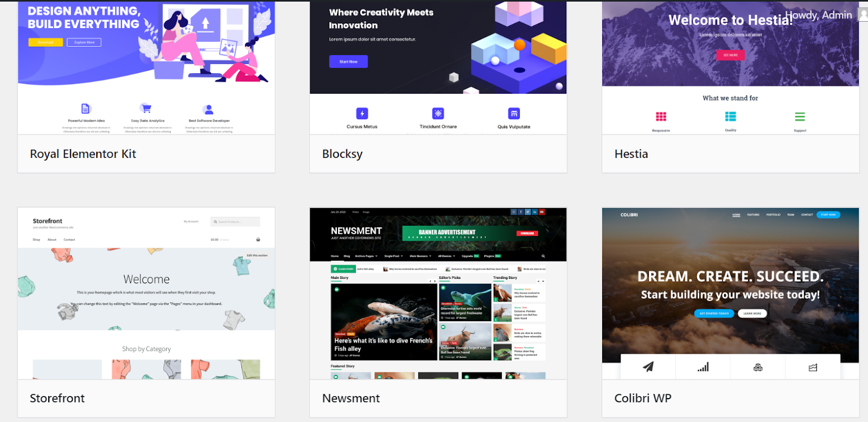Expand Main Banners dropdown in Newsment menu
The width and height of the screenshot is (868, 422).
(x=420, y=256)
